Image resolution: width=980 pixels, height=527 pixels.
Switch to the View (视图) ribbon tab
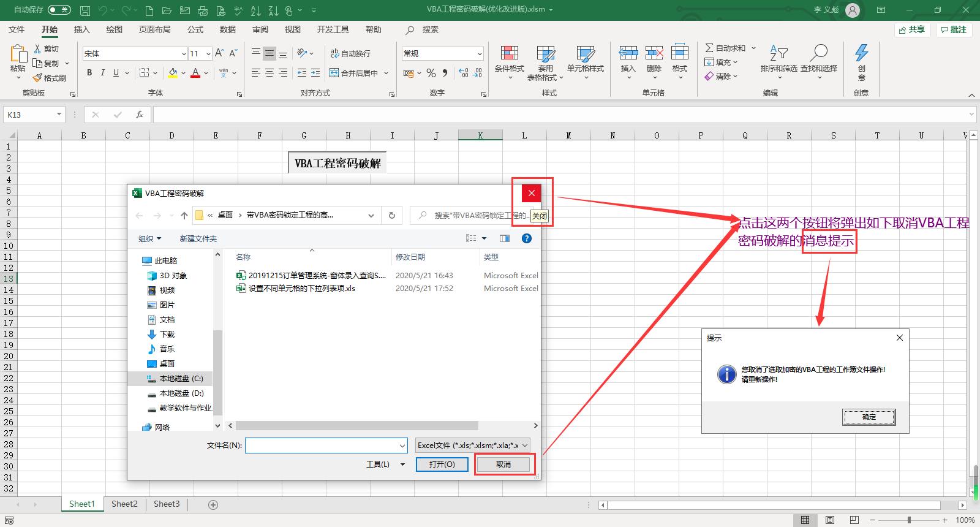coord(293,29)
